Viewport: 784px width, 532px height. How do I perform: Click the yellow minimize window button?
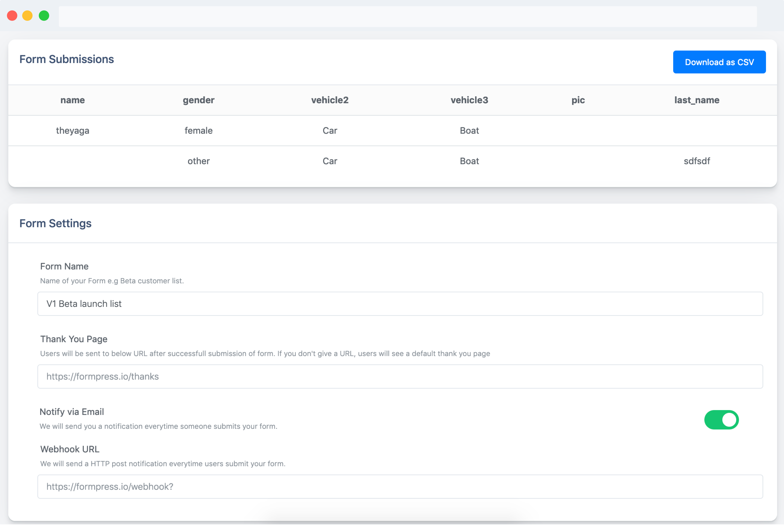pyautogui.click(x=27, y=15)
